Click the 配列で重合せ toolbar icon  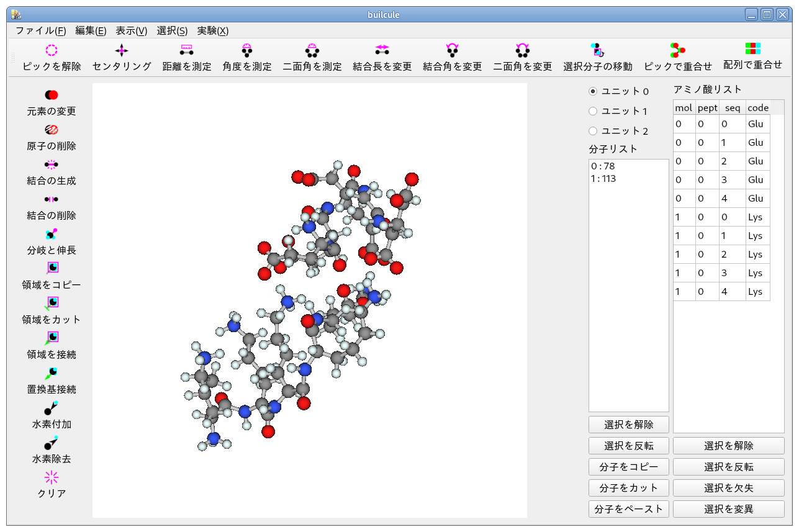[x=752, y=50]
